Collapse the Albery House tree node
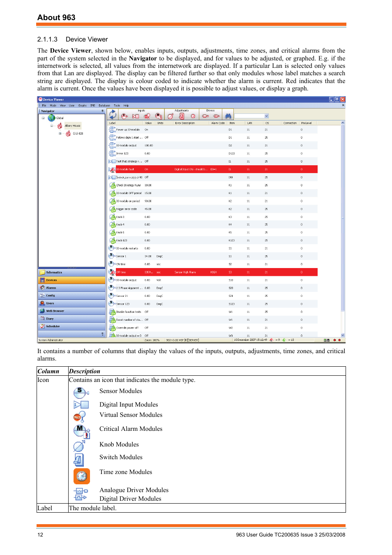The width and height of the screenshot is (392, 555). (52, 126)
